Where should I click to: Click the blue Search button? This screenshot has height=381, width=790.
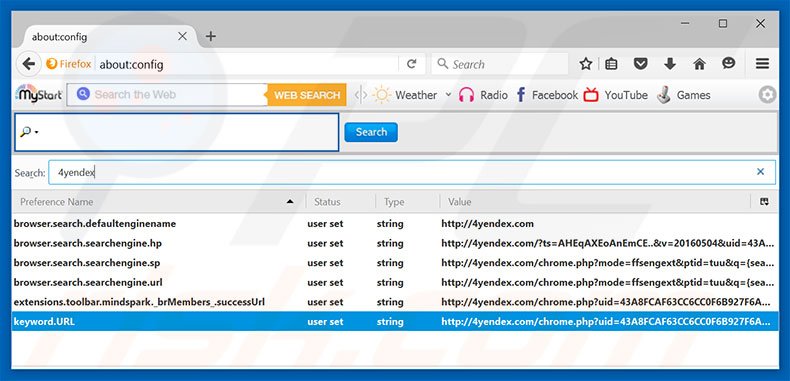pyautogui.click(x=371, y=132)
